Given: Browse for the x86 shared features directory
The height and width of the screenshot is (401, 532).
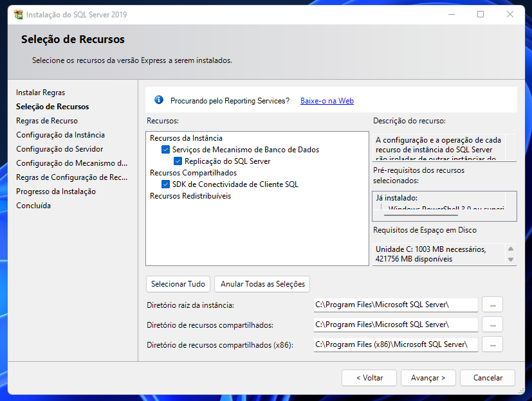Looking at the screenshot, I should tap(492, 344).
